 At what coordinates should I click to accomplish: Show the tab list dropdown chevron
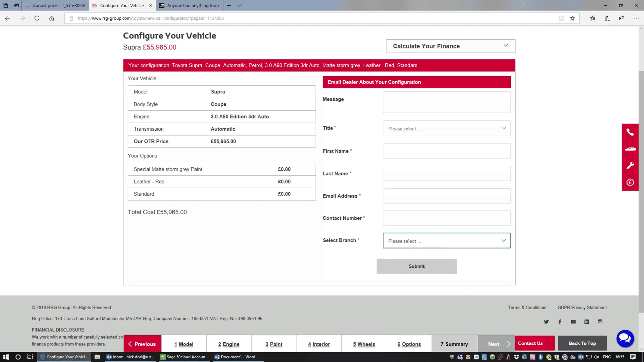[240, 5]
